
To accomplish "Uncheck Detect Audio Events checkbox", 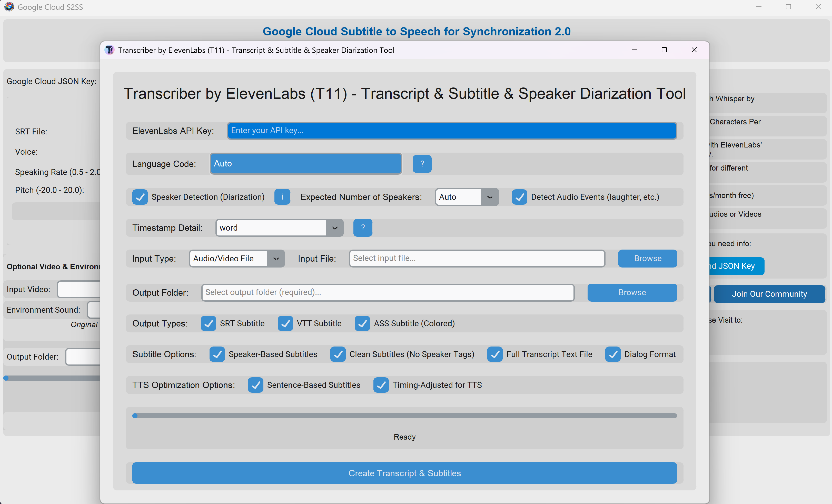I will (x=519, y=197).
